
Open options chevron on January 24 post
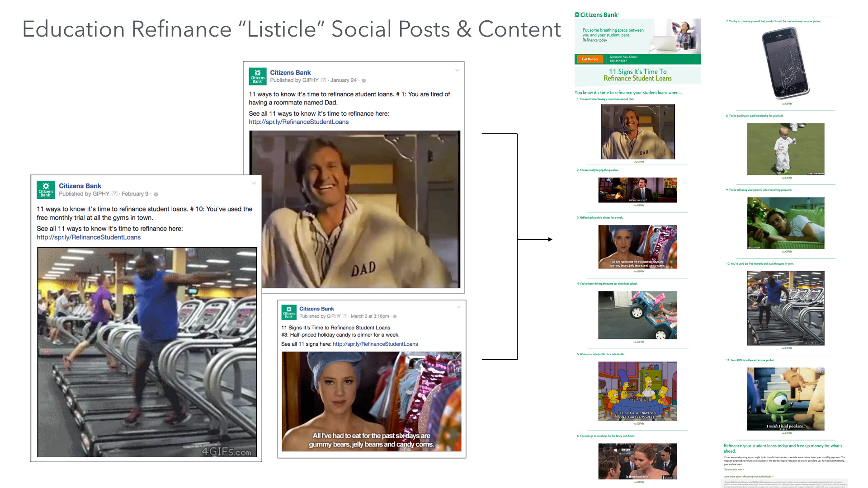tap(457, 70)
